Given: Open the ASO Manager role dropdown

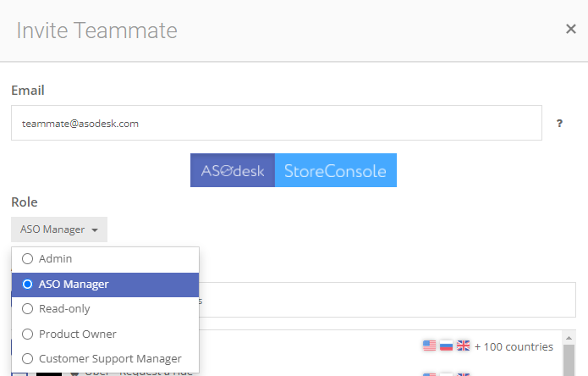Looking at the screenshot, I should click(59, 229).
